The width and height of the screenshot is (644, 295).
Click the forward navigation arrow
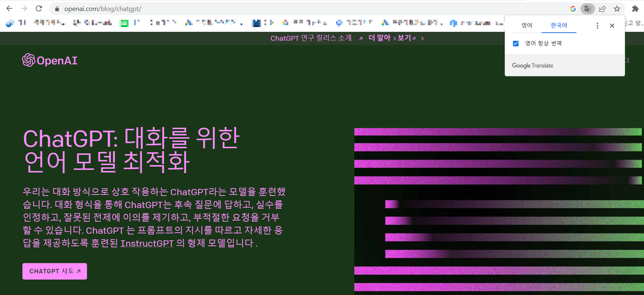coord(24,8)
